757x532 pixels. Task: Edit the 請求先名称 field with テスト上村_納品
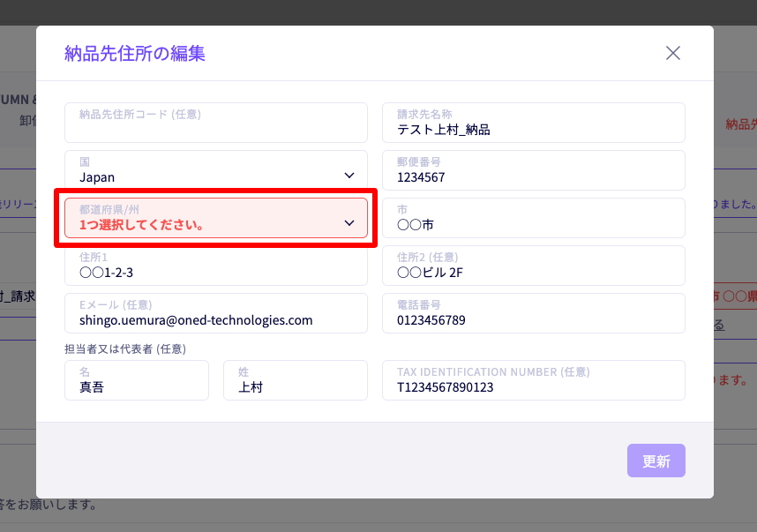point(534,123)
